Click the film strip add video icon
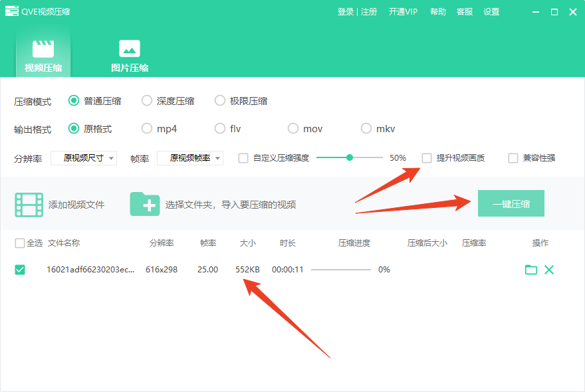Image resolution: width=585 pixels, height=392 pixels. (29, 205)
